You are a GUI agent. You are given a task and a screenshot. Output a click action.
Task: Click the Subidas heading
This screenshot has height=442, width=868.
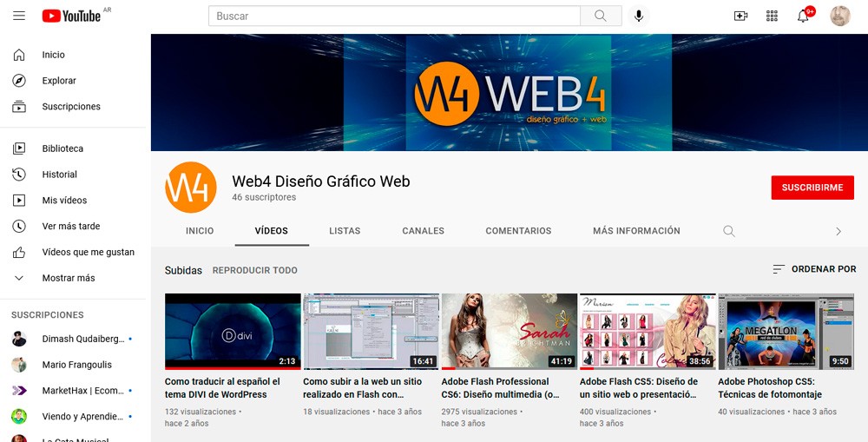[x=183, y=270]
